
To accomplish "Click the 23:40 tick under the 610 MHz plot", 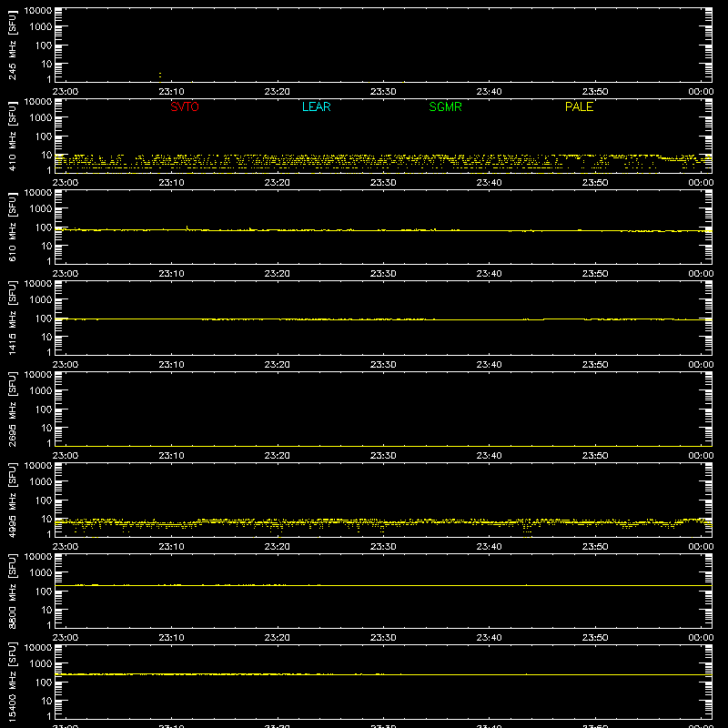I will tap(489, 274).
